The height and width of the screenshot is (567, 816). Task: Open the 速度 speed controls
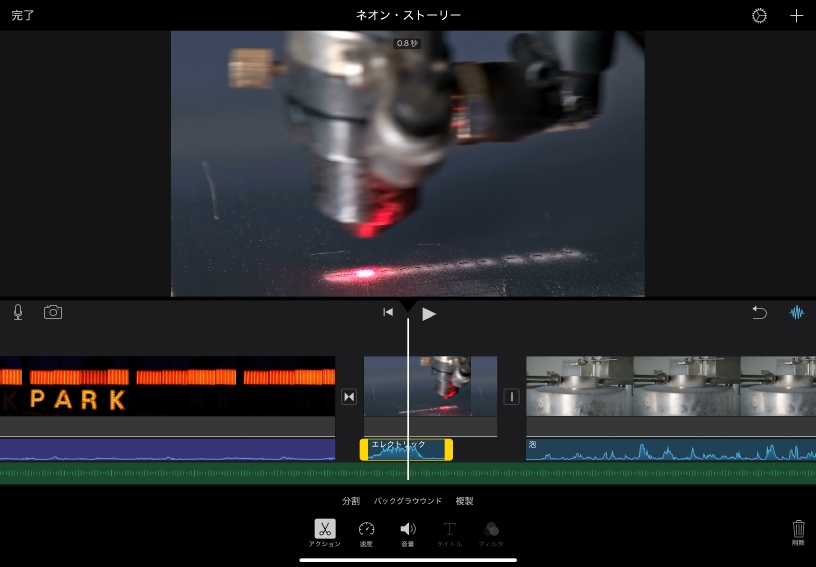(x=366, y=533)
